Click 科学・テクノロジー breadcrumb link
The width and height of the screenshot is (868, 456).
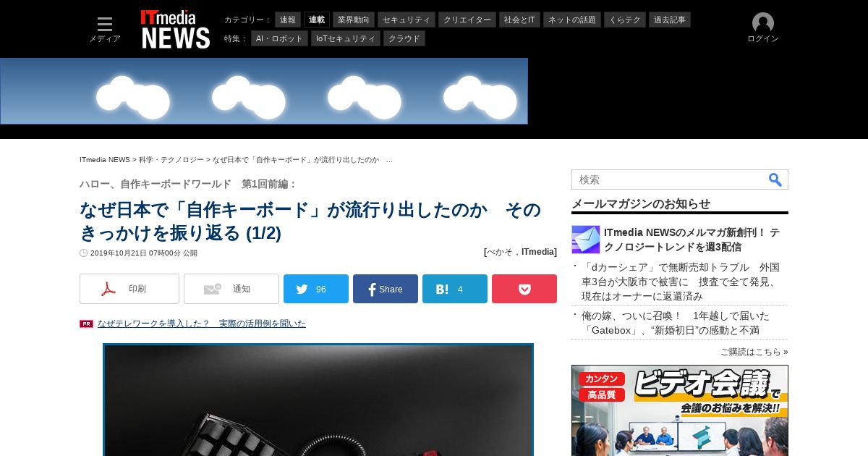point(171,159)
